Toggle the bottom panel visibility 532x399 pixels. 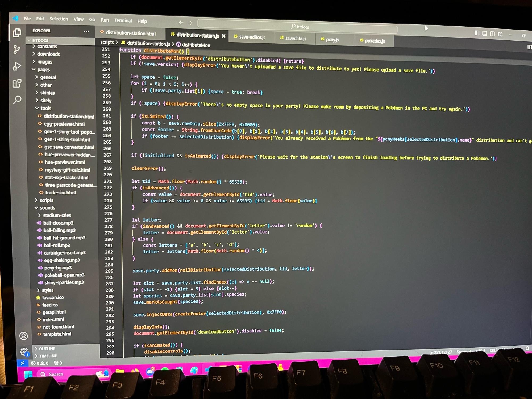(485, 34)
